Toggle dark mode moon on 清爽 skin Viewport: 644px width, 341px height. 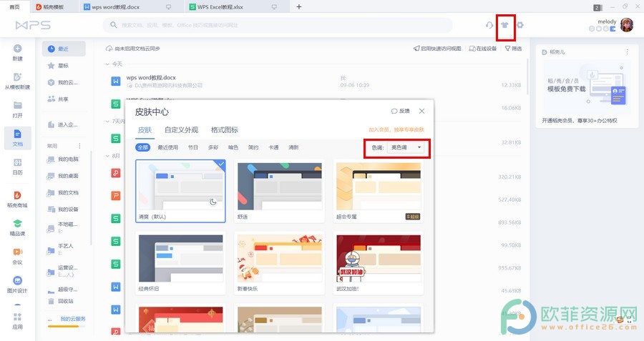tap(213, 202)
